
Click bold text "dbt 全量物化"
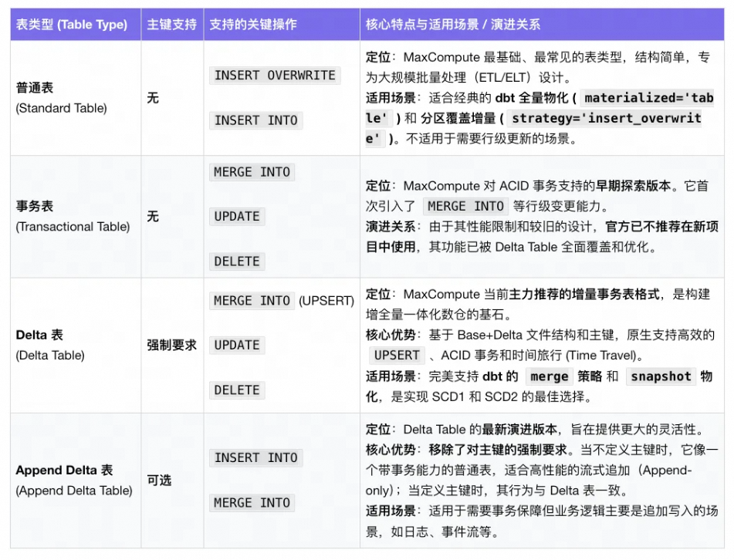(532, 98)
